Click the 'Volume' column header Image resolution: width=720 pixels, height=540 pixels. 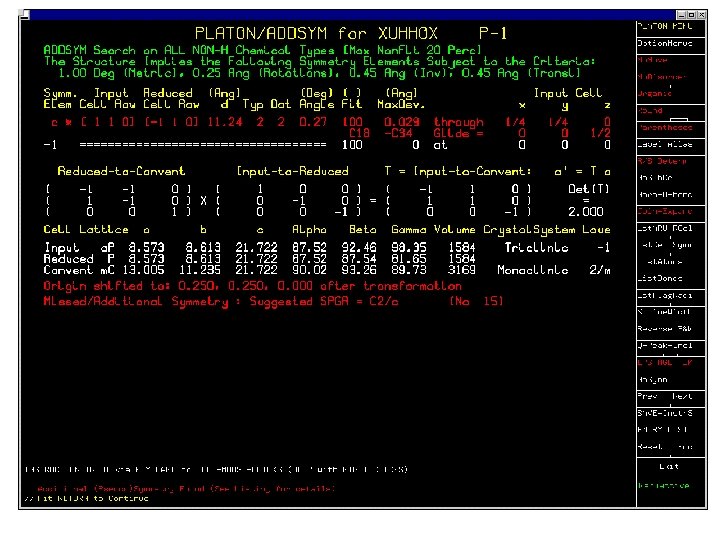455,230
